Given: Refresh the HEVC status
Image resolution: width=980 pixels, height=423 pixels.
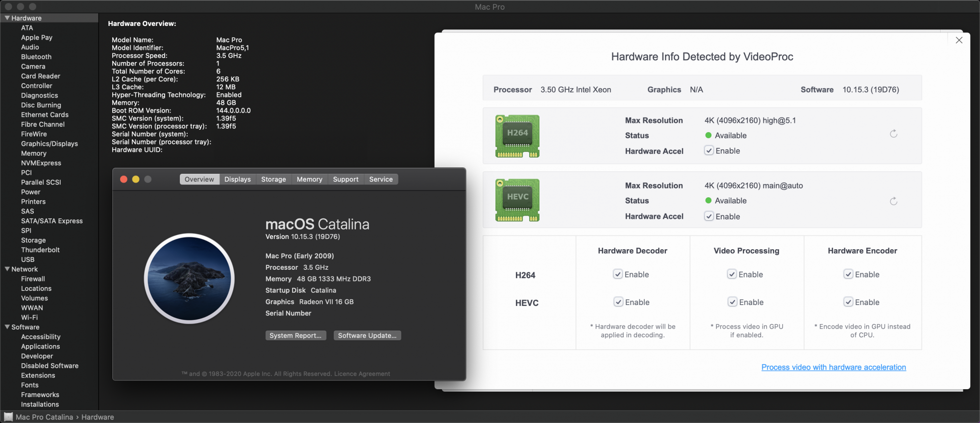Looking at the screenshot, I should tap(894, 201).
